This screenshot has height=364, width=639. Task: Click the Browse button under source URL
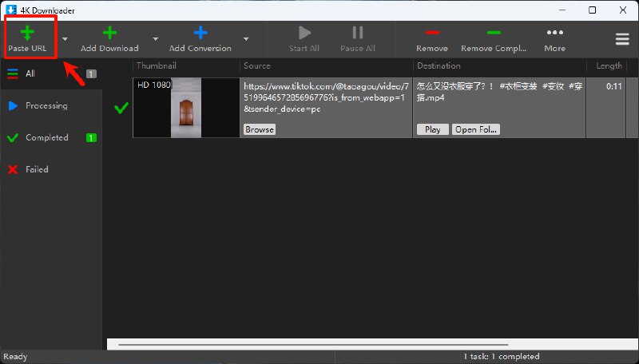(259, 129)
